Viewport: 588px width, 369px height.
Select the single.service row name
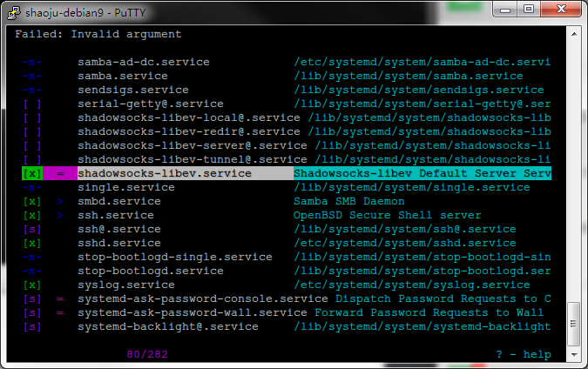[x=126, y=187]
